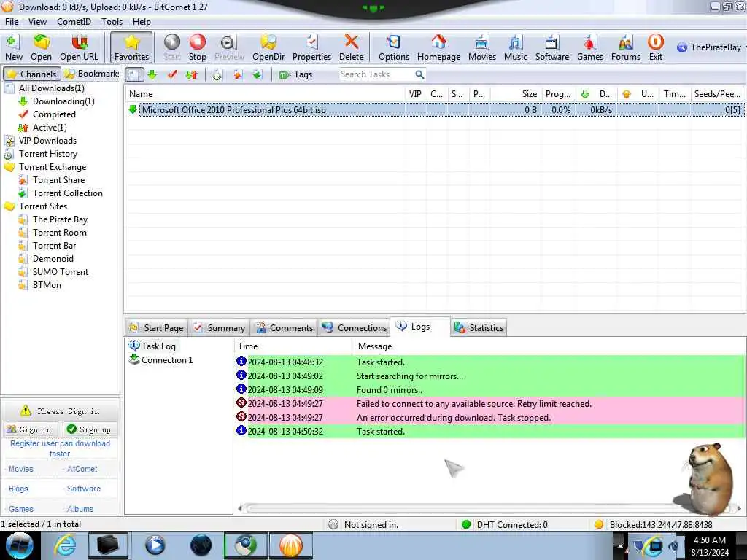Open the CometID menu
This screenshot has height=560, width=747.
tap(74, 21)
